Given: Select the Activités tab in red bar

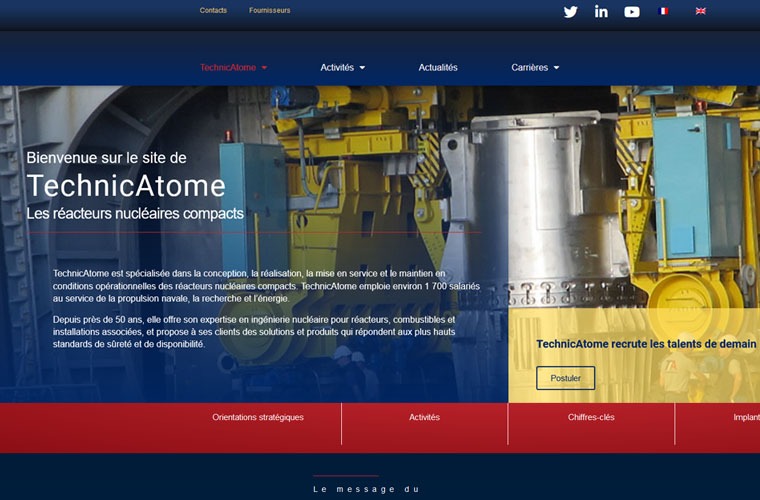Looking at the screenshot, I should (424, 417).
